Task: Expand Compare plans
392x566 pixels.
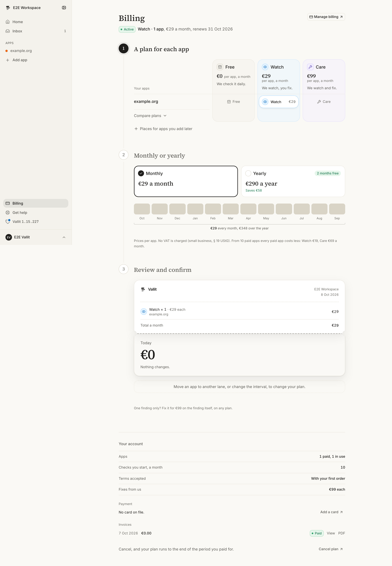Action: point(150,116)
